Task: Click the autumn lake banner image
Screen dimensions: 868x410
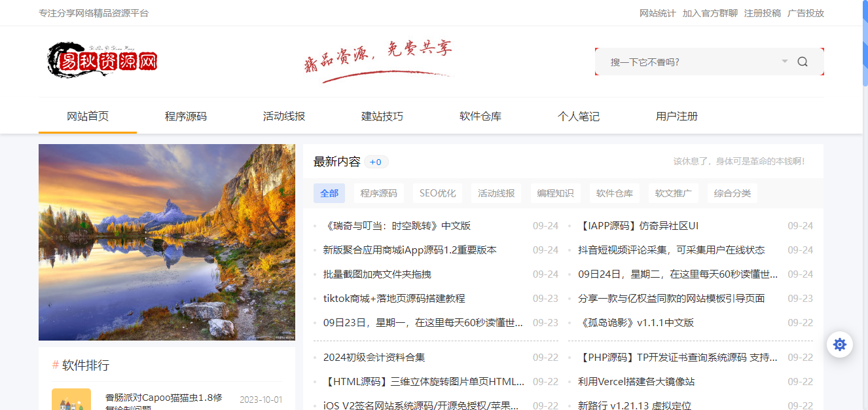Action: 167,242
